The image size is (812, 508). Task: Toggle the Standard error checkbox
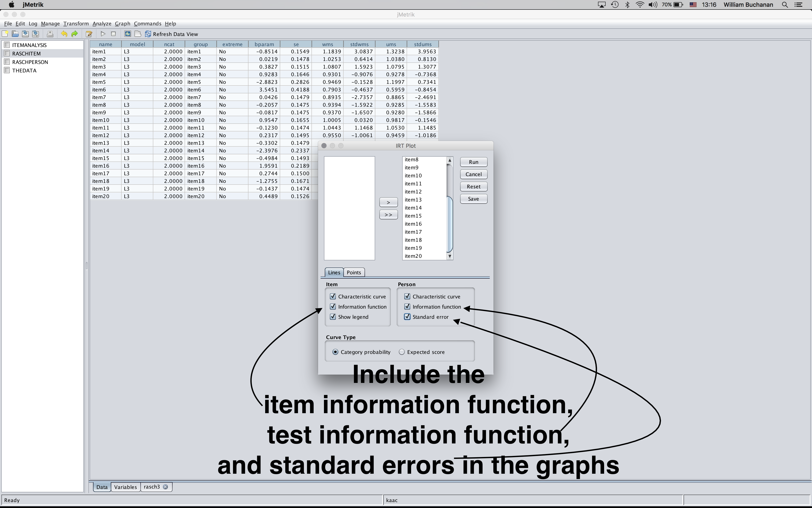407,316
